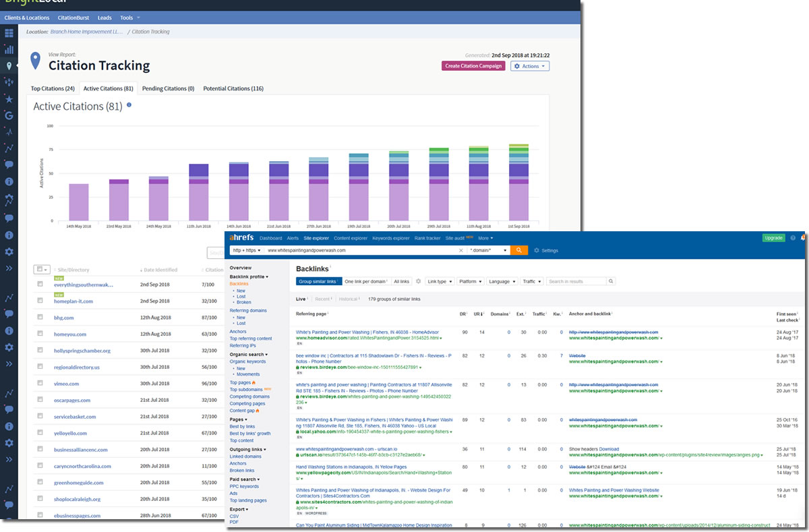The height and width of the screenshot is (532, 809).
Task: Click the green Upgrade button in ahrefs
Action: [774, 238]
